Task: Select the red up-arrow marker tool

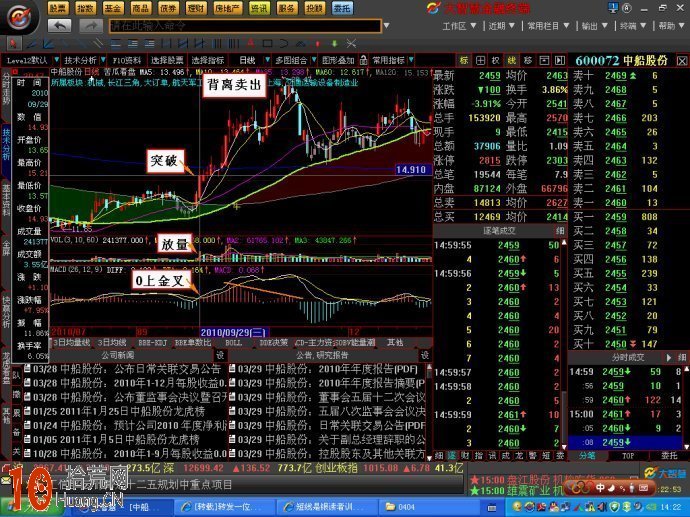Action: [318, 44]
